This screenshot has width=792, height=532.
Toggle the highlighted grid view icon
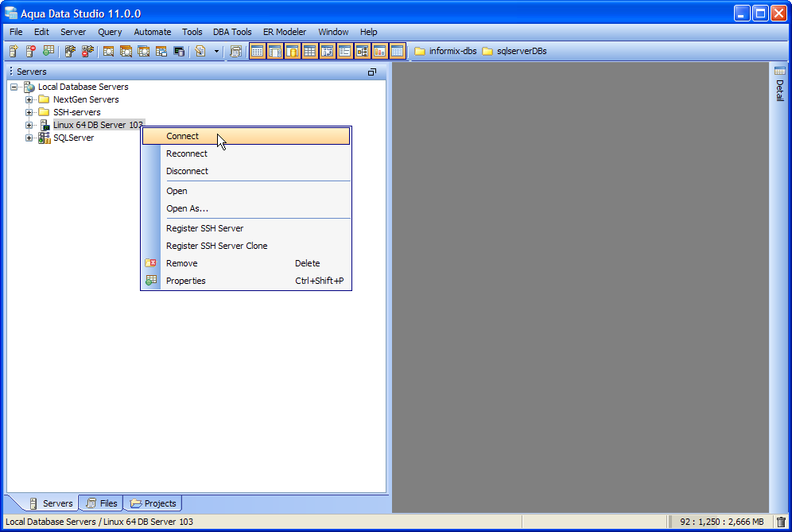(x=309, y=51)
